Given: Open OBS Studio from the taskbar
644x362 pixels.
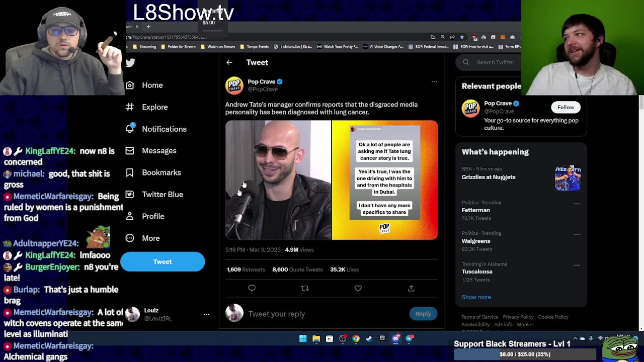Looking at the screenshot, I should point(343,338).
